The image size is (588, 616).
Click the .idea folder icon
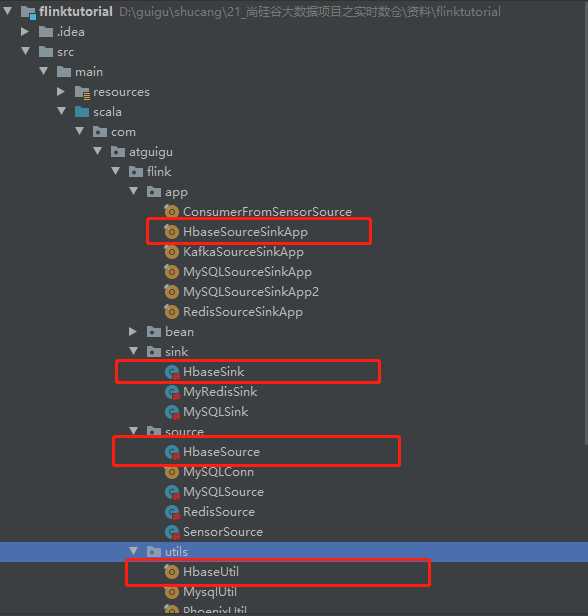click(46, 32)
